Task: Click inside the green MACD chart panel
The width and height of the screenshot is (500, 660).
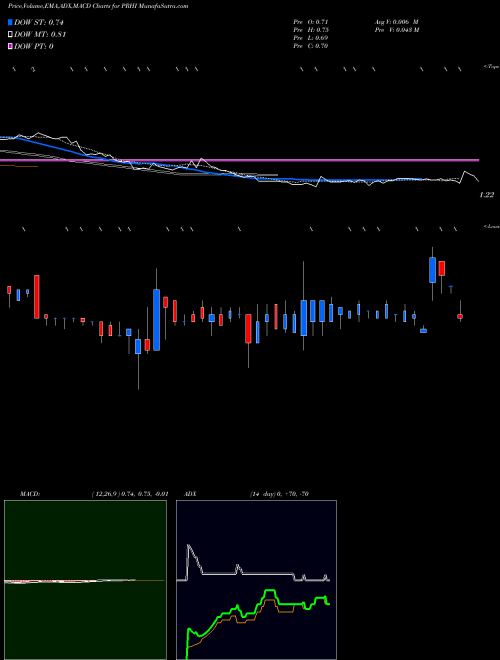Action: pyautogui.click(x=85, y=580)
